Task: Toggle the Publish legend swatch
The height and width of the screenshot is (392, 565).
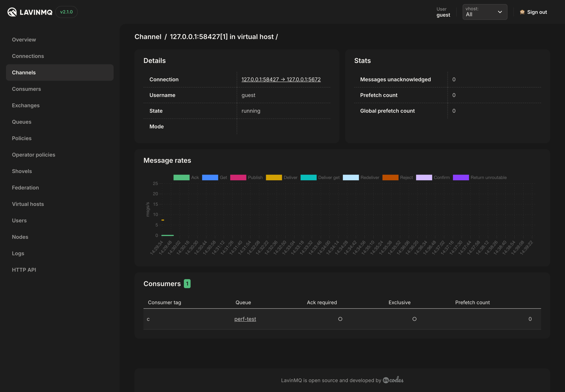Action: [x=238, y=177]
